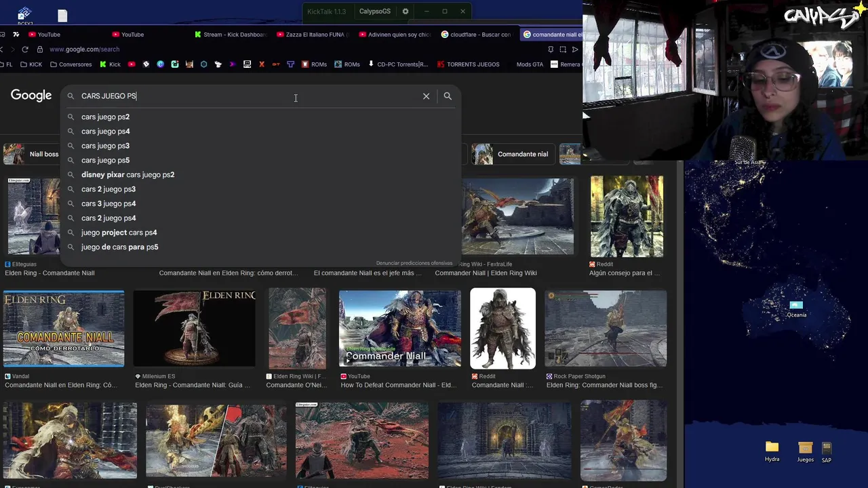Select suggestion 'cars 2 juego ps4'

(261, 218)
